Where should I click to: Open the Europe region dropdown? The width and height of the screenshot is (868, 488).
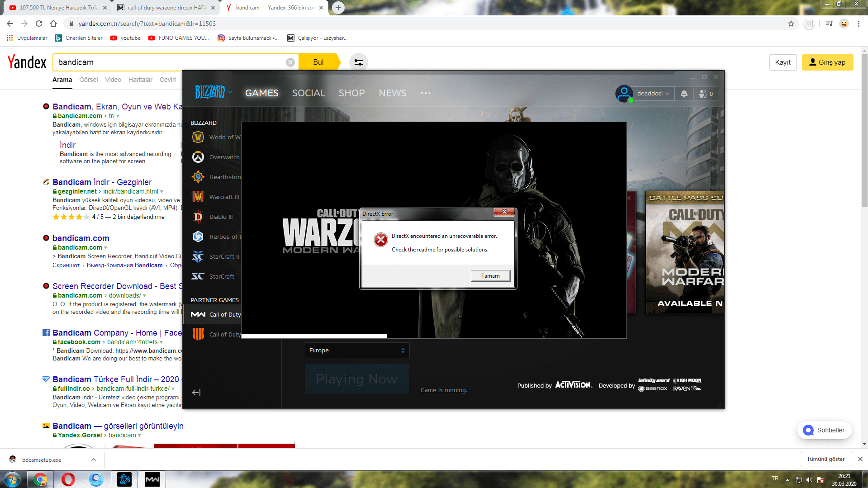tap(357, 351)
